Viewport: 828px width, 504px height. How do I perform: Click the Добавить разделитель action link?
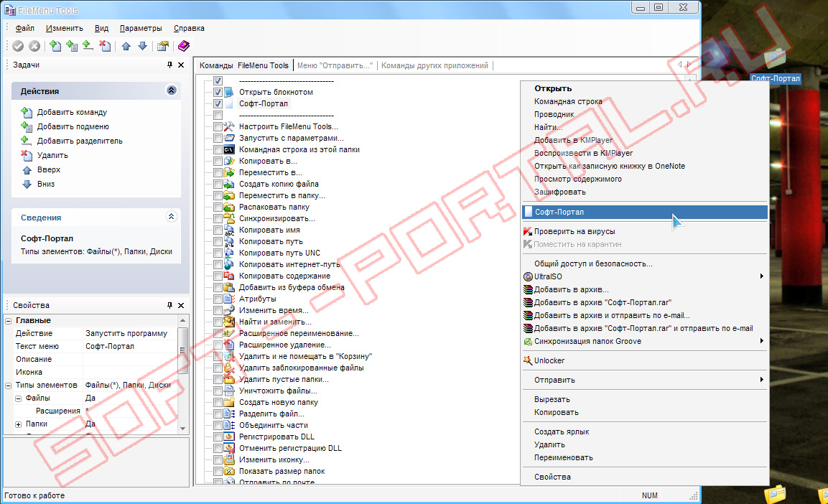coord(80,141)
